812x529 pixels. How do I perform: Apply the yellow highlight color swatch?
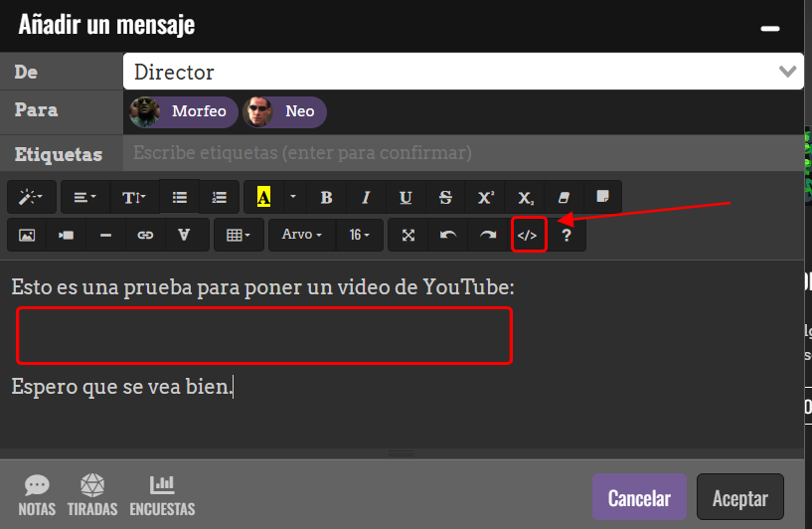point(262,197)
